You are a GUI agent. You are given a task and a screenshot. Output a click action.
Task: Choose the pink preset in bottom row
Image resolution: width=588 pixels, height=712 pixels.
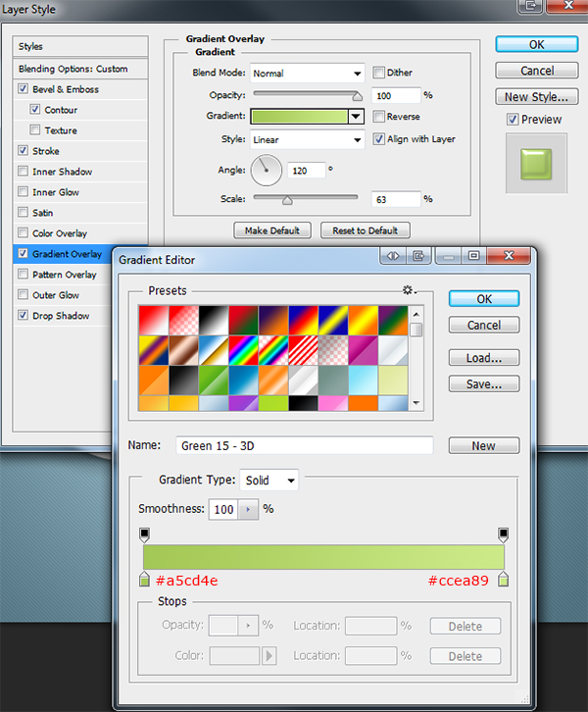click(333, 403)
